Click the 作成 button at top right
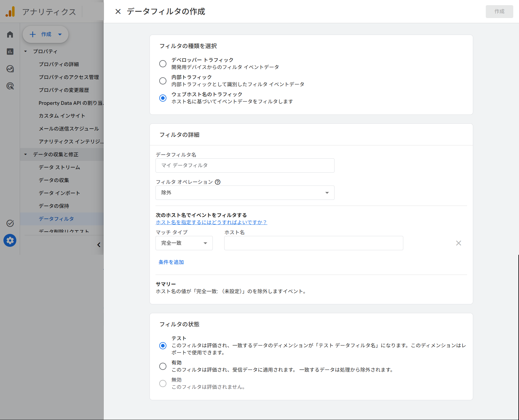The height and width of the screenshot is (420, 519). click(499, 11)
